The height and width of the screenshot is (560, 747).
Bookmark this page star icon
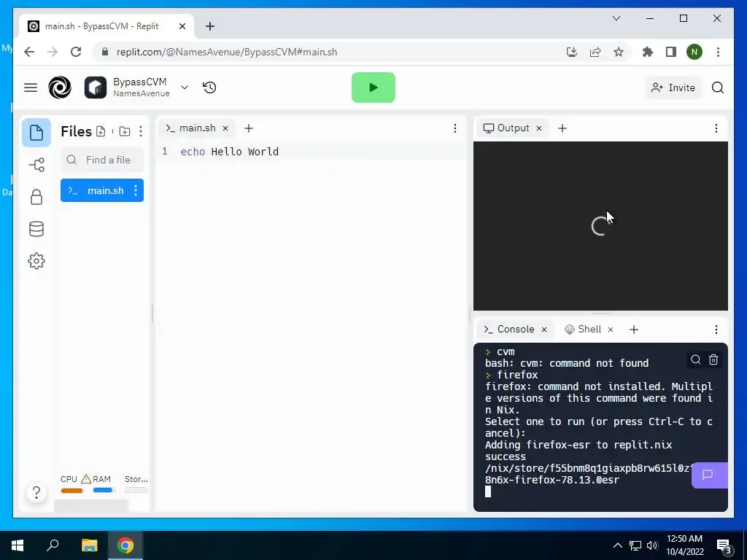[x=619, y=52]
